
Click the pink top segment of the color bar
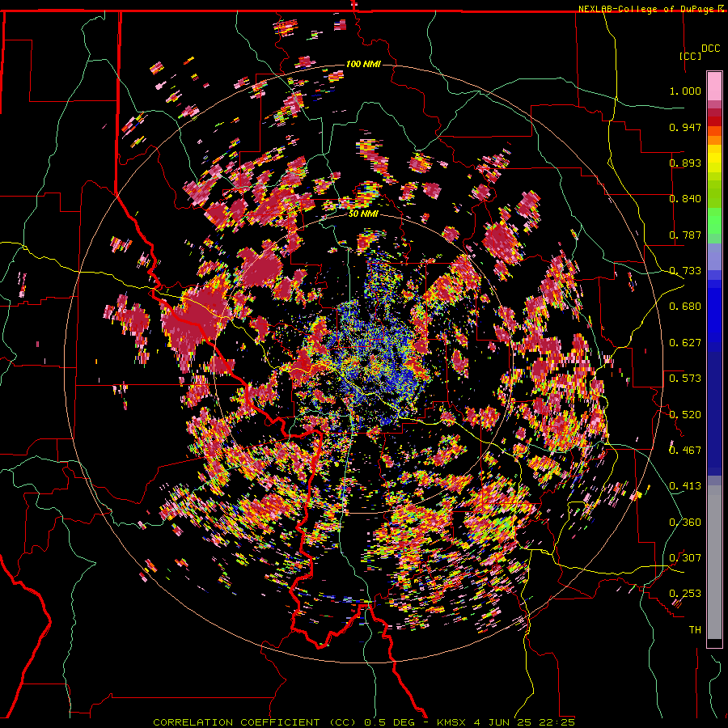[714, 86]
